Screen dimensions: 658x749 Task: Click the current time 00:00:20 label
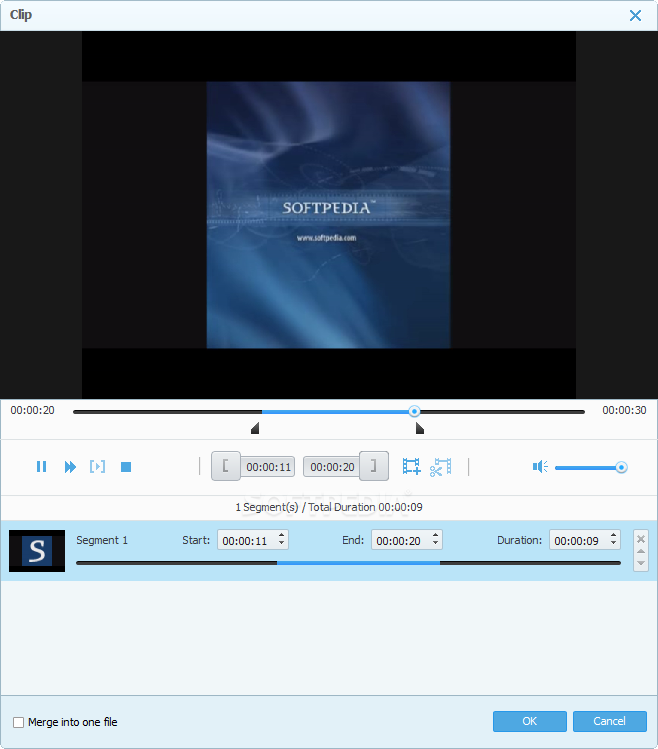click(x=32, y=410)
